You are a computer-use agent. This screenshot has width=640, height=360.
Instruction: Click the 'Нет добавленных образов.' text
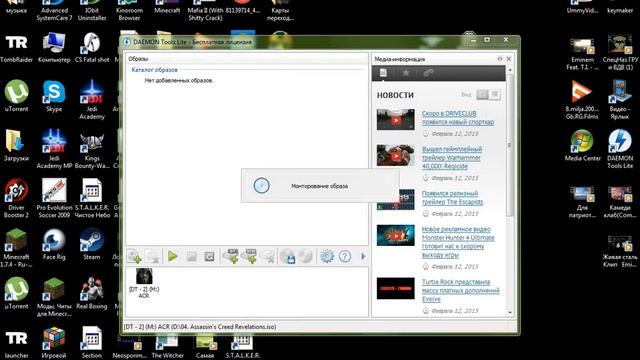179,80
